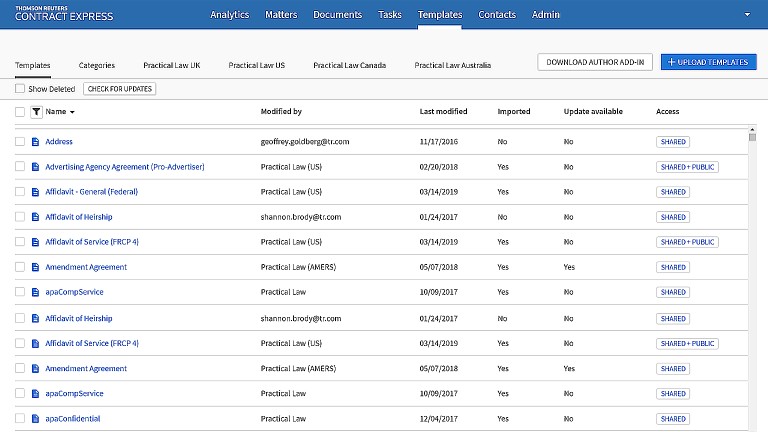Toggle the Name column sort arrow
768x432 pixels.
coord(72,112)
